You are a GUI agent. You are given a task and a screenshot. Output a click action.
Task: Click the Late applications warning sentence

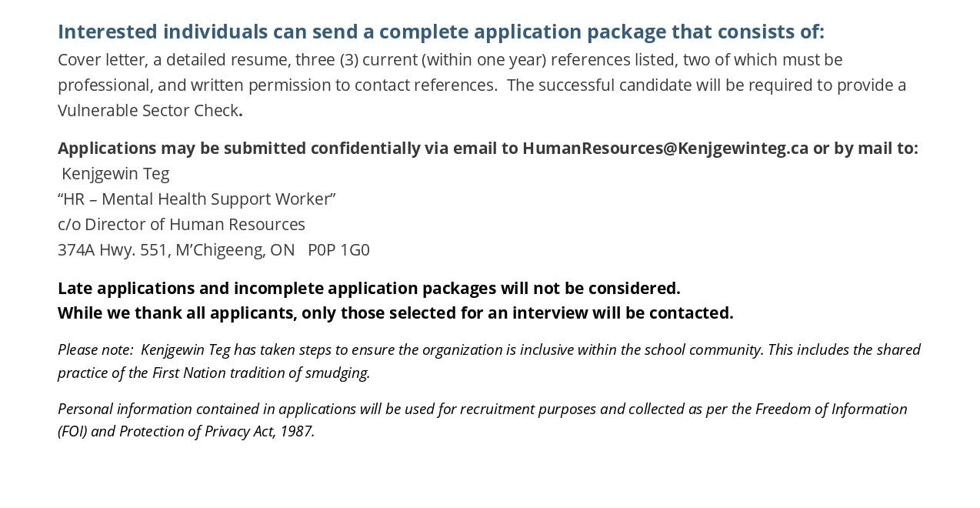(x=369, y=288)
